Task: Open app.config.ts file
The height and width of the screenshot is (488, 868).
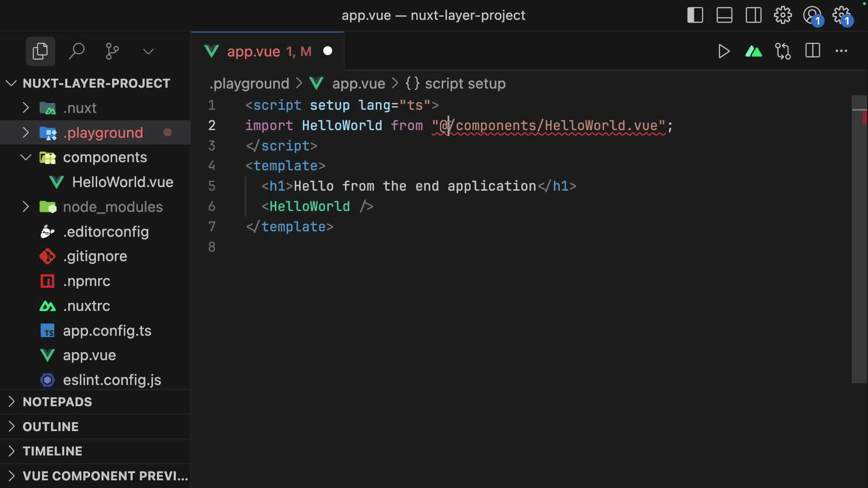Action: pyautogui.click(x=107, y=331)
